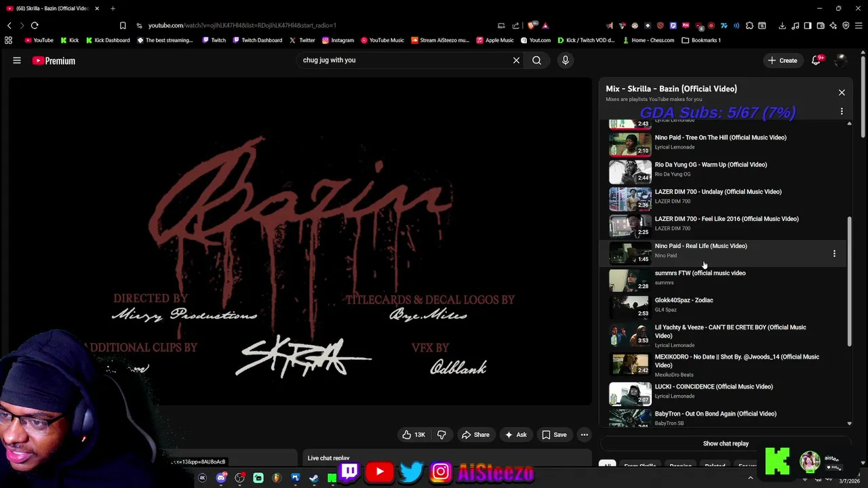Like the video with 13K likes

tap(414, 434)
